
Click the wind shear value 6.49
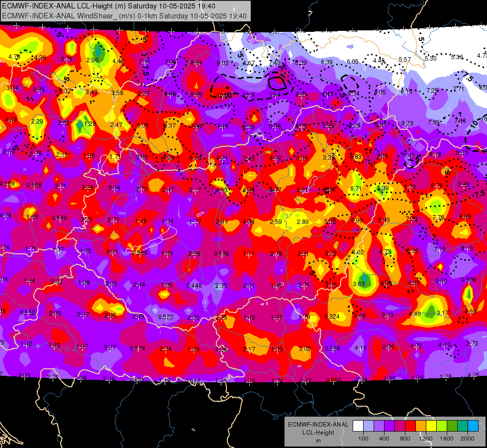(384, 220)
